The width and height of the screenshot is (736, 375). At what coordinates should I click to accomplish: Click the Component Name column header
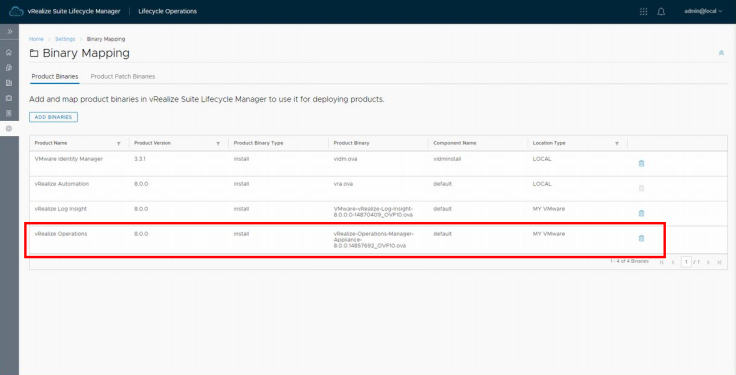(454, 143)
